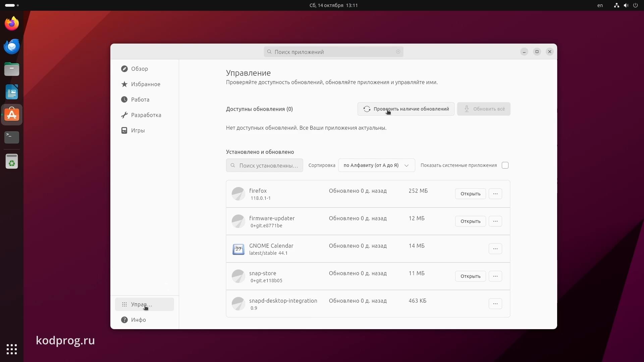
Task: Open the Files manager dock icon
Action: (x=12, y=69)
